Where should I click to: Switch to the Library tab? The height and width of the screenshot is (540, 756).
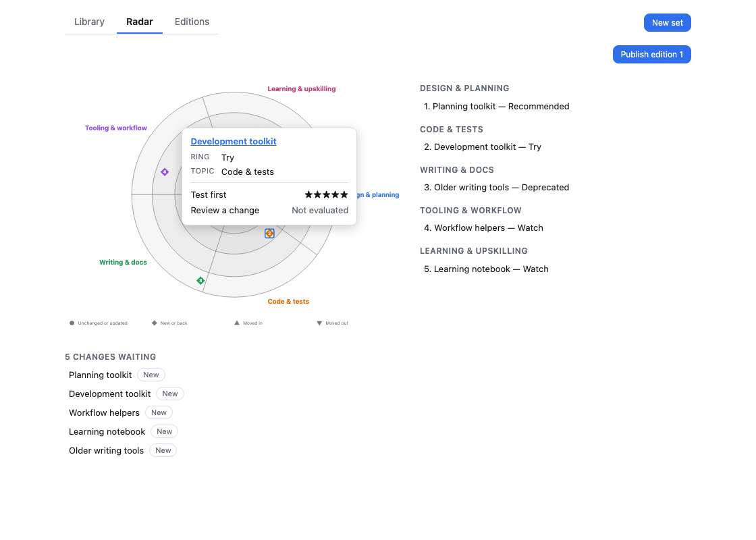click(x=89, y=22)
